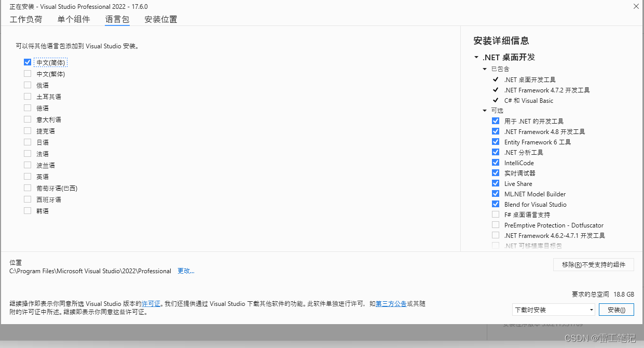The height and width of the screenshot is (348, 644).
Task: Enable the 法语 checkbox
Action: point(28,154)
